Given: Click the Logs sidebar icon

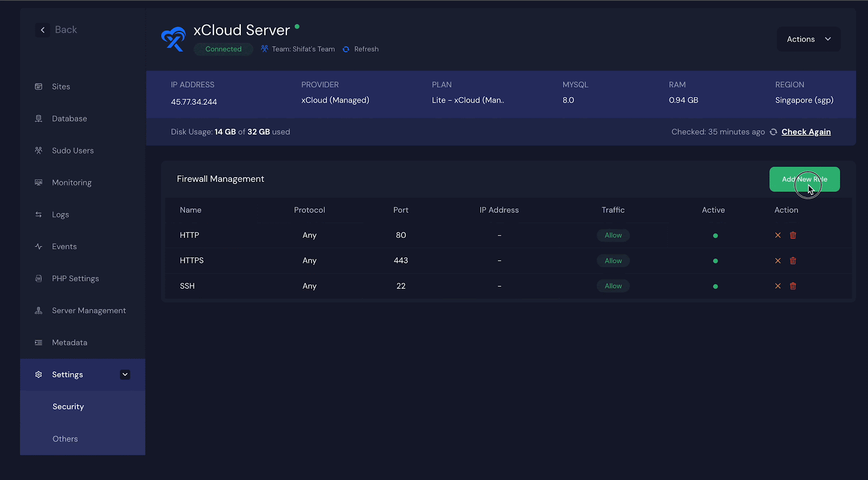Looking at the screenshot, I should coord(39,214).
